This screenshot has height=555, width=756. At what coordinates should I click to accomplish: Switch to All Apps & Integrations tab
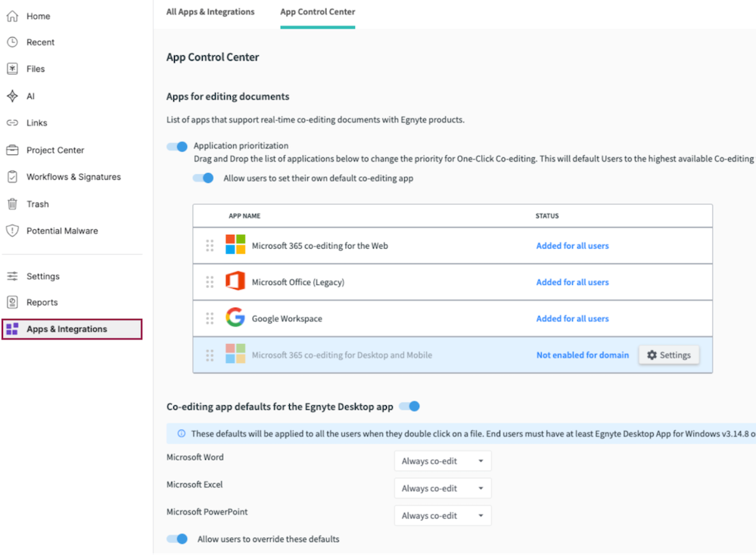tap(210, 12)
